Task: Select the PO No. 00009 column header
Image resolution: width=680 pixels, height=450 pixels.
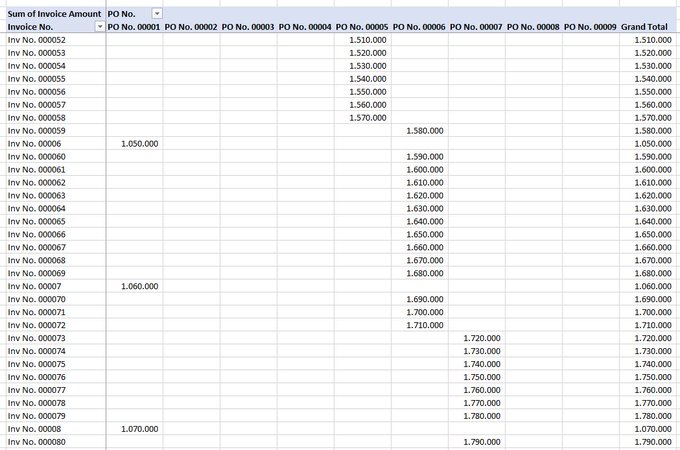Action: coord(590,27)
